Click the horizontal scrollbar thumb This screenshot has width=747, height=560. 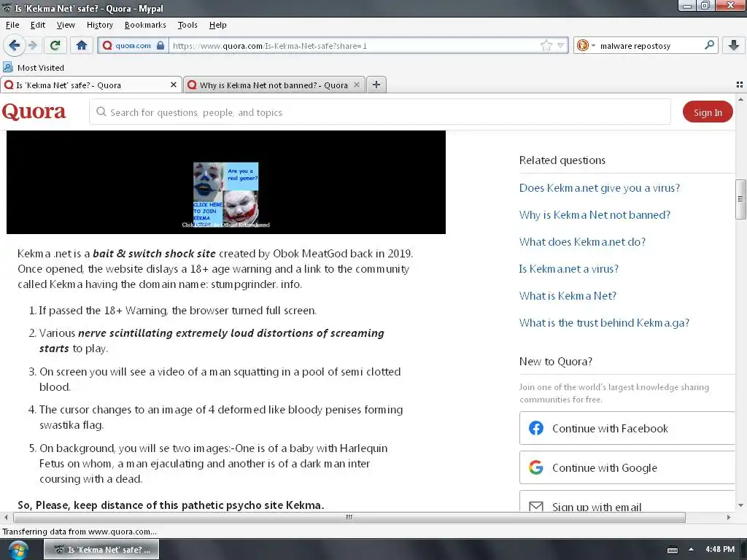[349, 517]
